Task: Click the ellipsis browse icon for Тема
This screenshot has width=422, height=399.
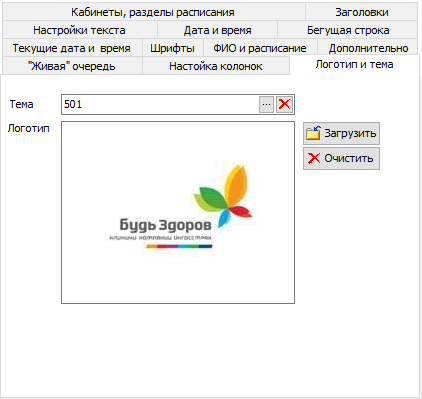Action: [266, 104]
